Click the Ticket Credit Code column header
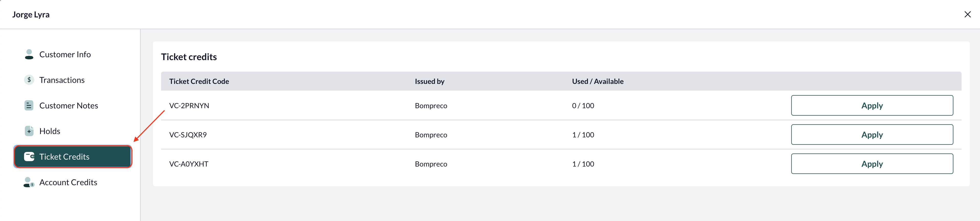The width and height of the screenshot is (980, 221). click(x=199, y=81)
